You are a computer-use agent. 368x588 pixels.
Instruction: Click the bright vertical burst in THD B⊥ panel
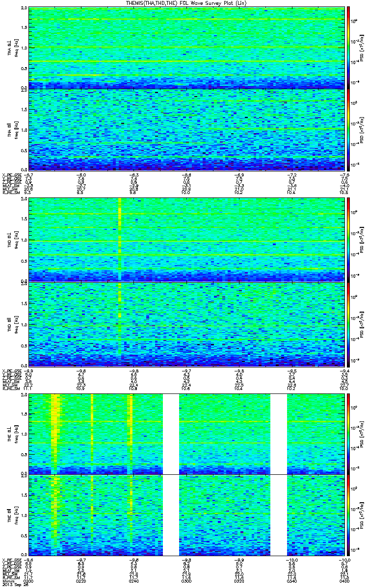120,239
